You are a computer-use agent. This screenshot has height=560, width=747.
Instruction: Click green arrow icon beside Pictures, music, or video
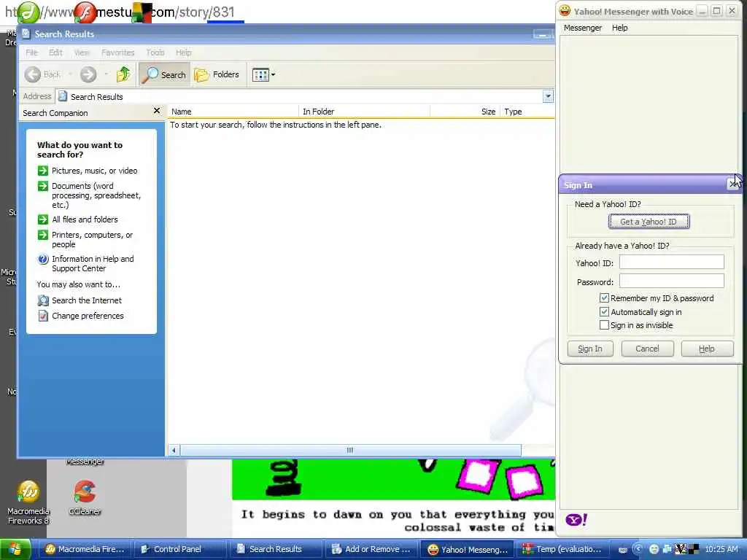pyautogui.click(x=43, y=171)
